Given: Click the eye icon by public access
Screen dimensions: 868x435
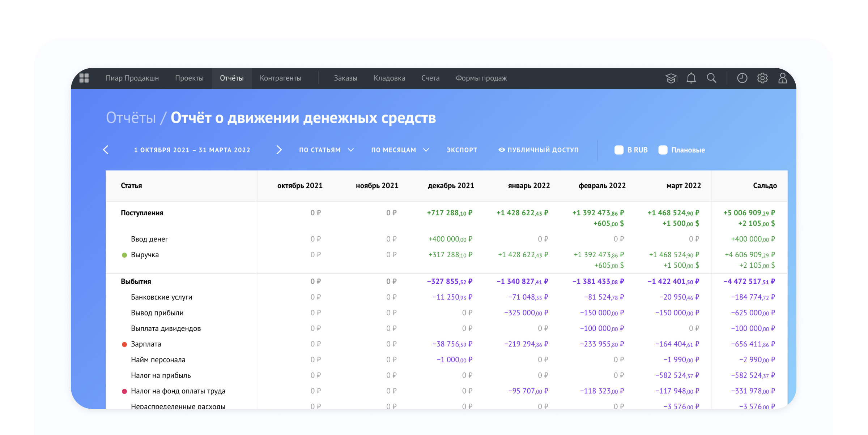Looking at the screenshot, I should [502, 150].
